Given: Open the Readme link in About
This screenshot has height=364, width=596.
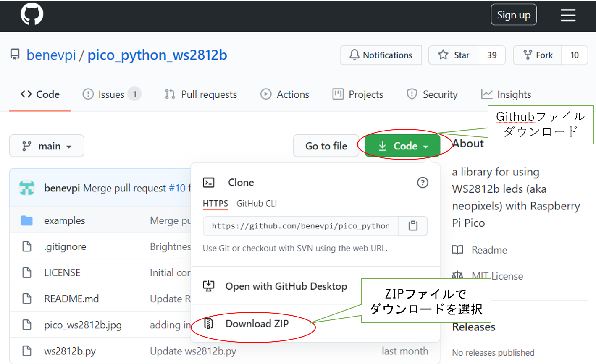Looking at the screenshot, I should [489, 250].
